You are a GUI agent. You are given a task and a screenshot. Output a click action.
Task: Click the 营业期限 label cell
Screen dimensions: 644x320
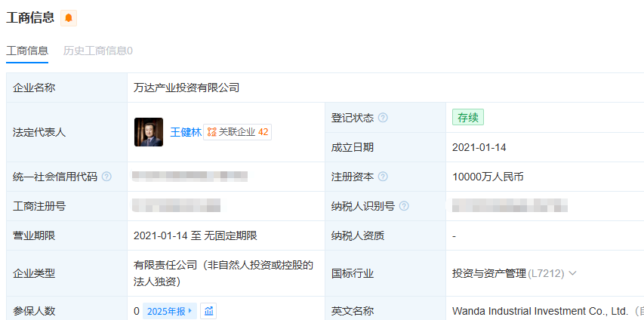66,235
